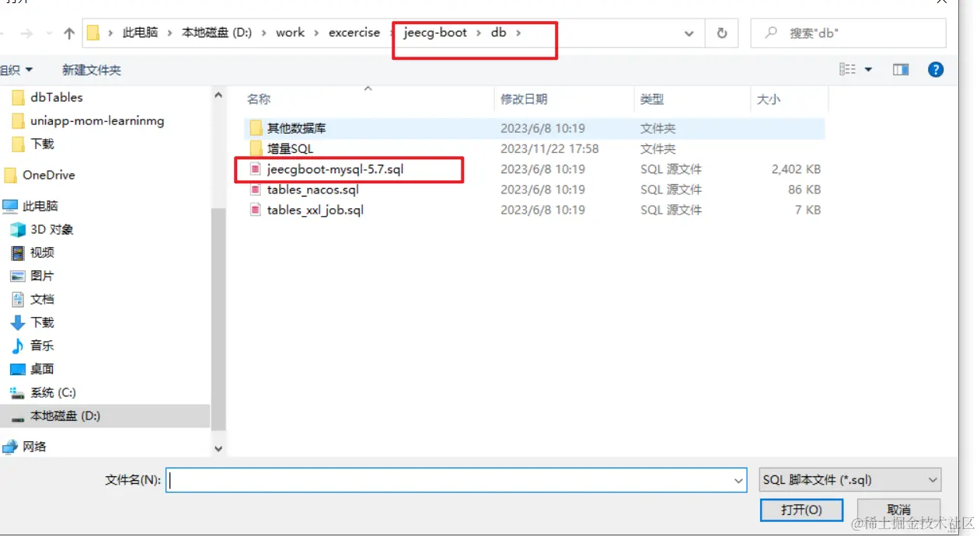Select 系统 (C:) drive in the navigation pane
The height and width of the screenshot is (536, 980).
tap(53, 392)
